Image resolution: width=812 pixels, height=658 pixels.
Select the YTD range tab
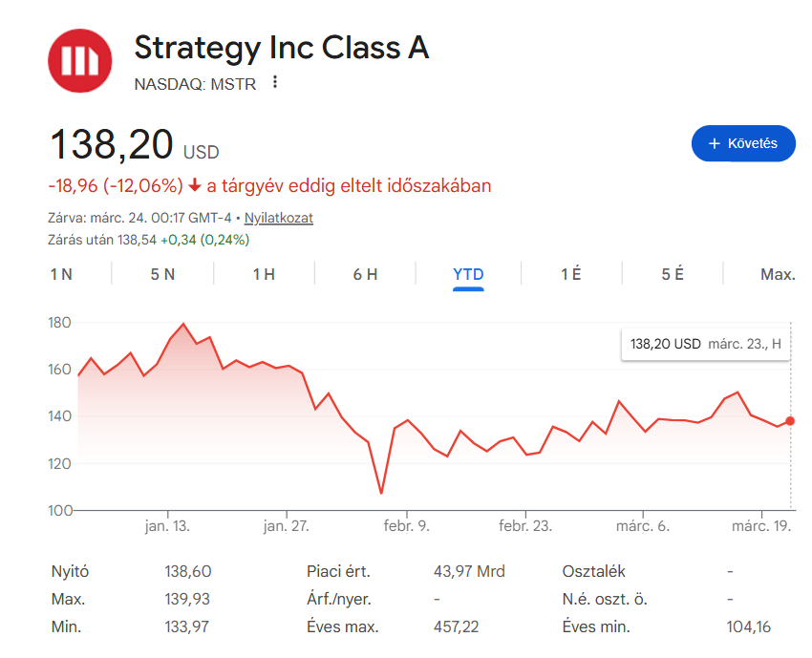[468, 274]
